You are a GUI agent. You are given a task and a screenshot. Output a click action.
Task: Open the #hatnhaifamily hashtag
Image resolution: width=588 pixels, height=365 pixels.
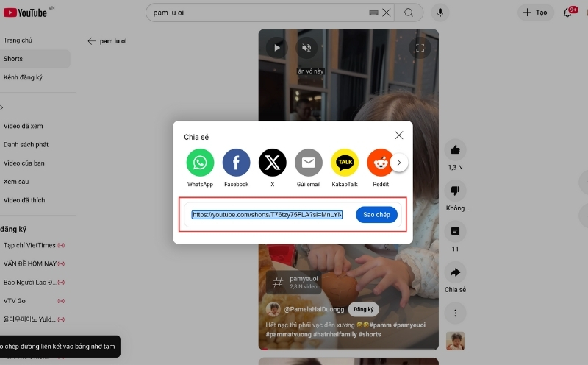click(335, 334)
